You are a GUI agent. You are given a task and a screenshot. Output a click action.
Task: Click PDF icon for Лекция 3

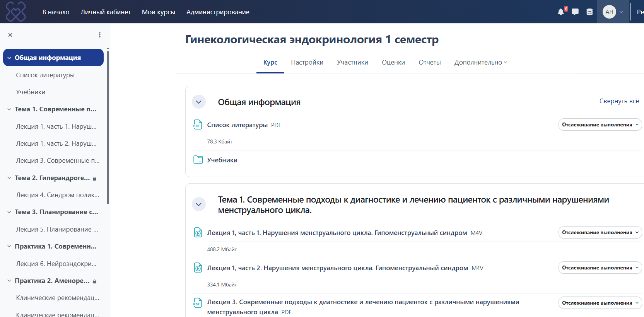coord(198,303)
